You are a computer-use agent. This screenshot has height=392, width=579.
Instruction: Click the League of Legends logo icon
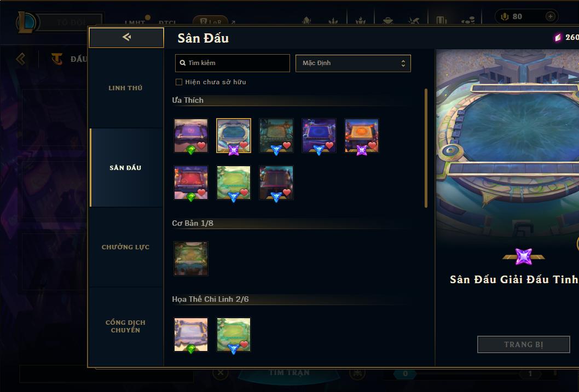27,22
